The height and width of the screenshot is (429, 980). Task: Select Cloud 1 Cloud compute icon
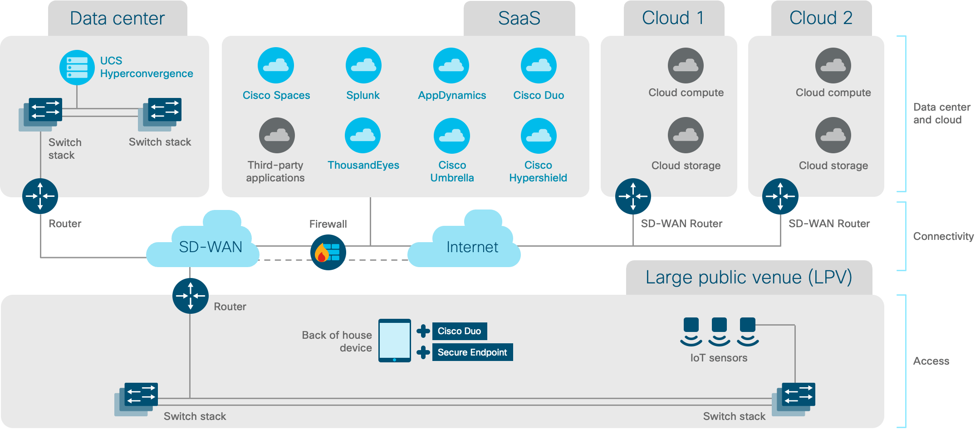click(x=686, y=65)
